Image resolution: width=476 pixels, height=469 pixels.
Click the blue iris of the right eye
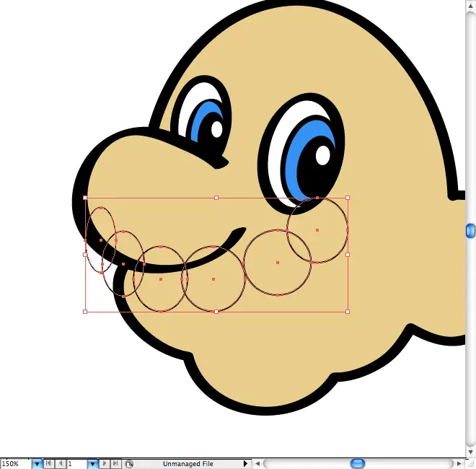(x=293, y=164)
